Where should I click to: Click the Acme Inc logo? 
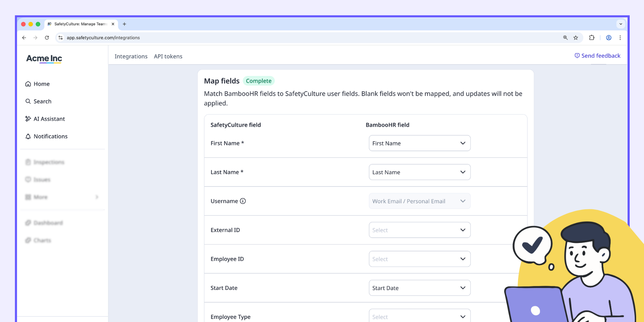(x=44, y=59)
